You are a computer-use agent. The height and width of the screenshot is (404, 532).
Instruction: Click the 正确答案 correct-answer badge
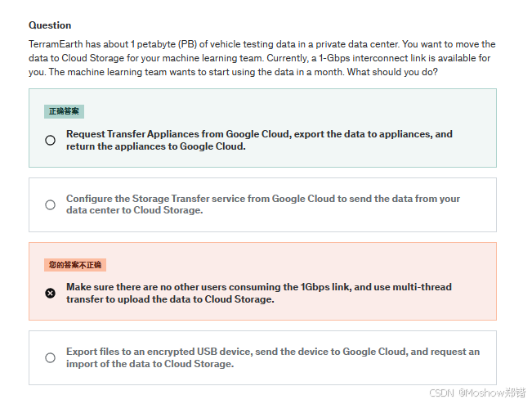point(64,111)
